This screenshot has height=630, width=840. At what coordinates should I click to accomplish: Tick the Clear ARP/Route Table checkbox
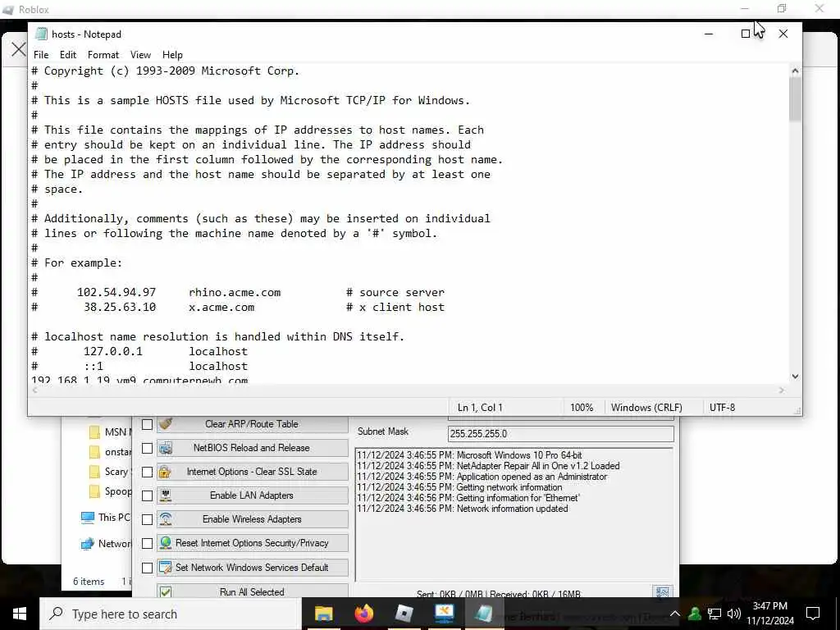pos(147,424)
